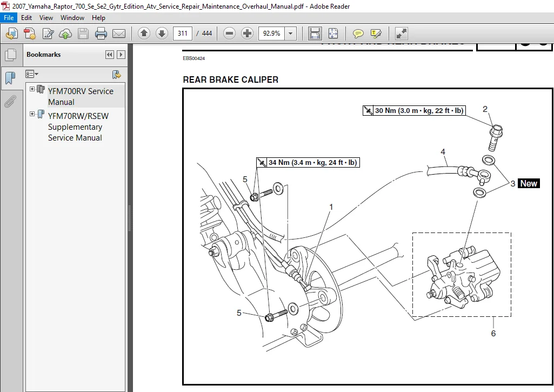Click the navigation pane splitter handle
Viewport: 554px width, 392px height.
tap(130, 218)
